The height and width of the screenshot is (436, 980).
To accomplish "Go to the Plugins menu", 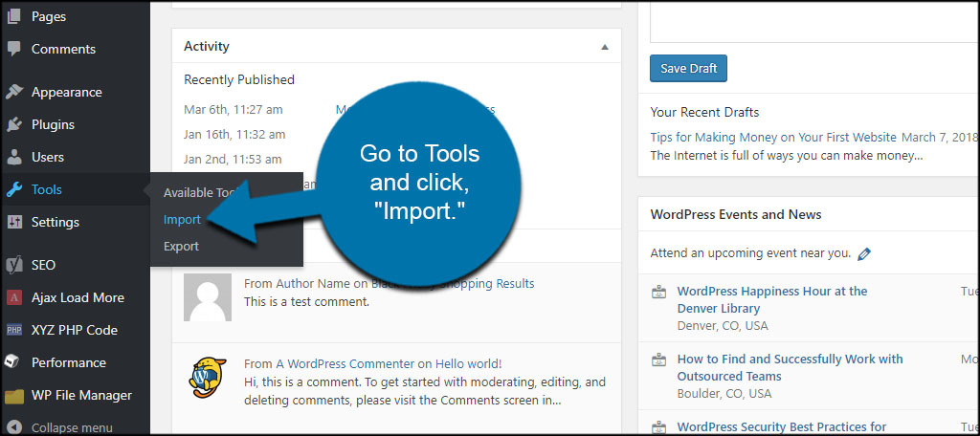I will 54,124.
